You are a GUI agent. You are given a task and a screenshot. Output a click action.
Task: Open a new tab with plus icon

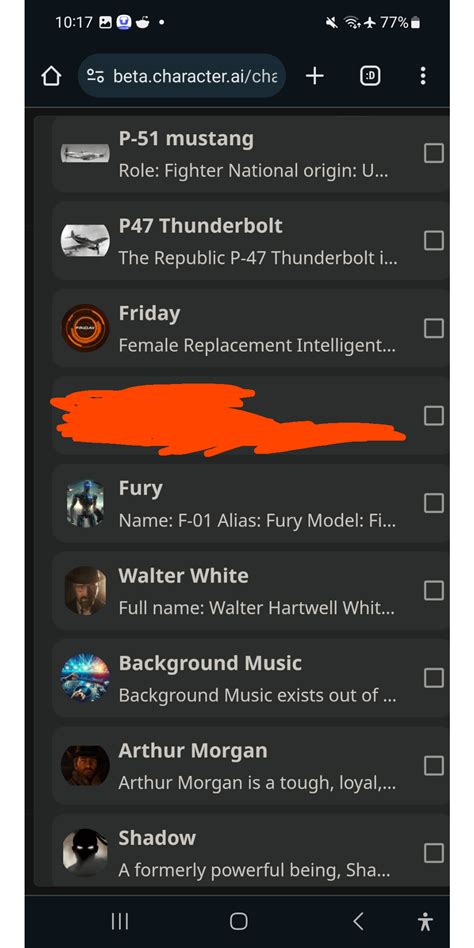[314, 76]
